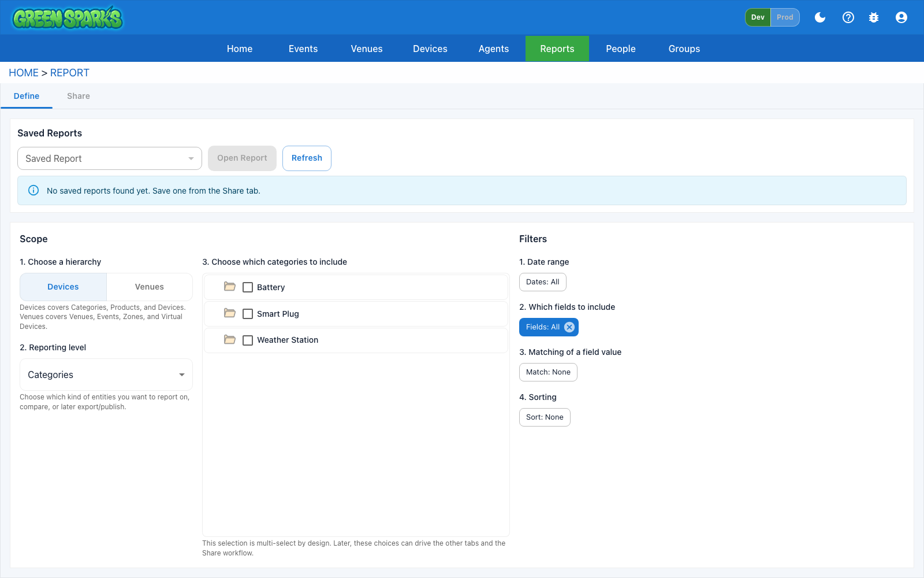Open the user account icon
This screenshot has width=924, height=578.
click(901, 17)
